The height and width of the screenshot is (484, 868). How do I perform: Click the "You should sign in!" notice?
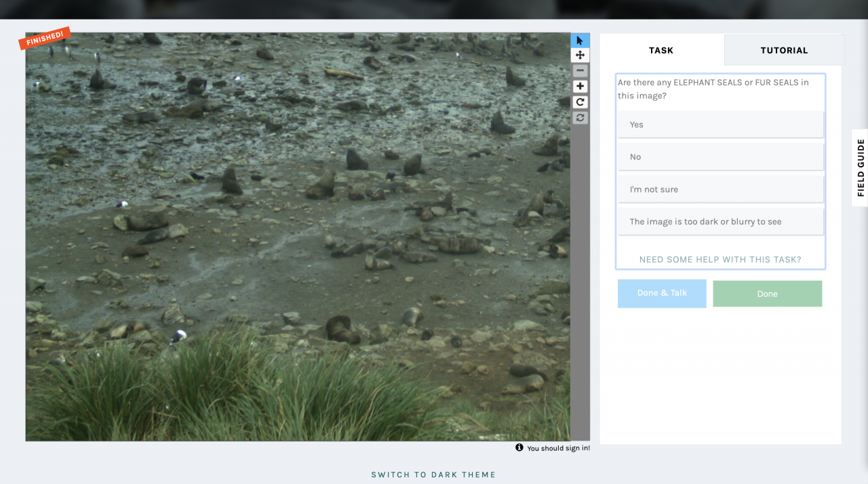pyautogui.click(x=558, y=448)
